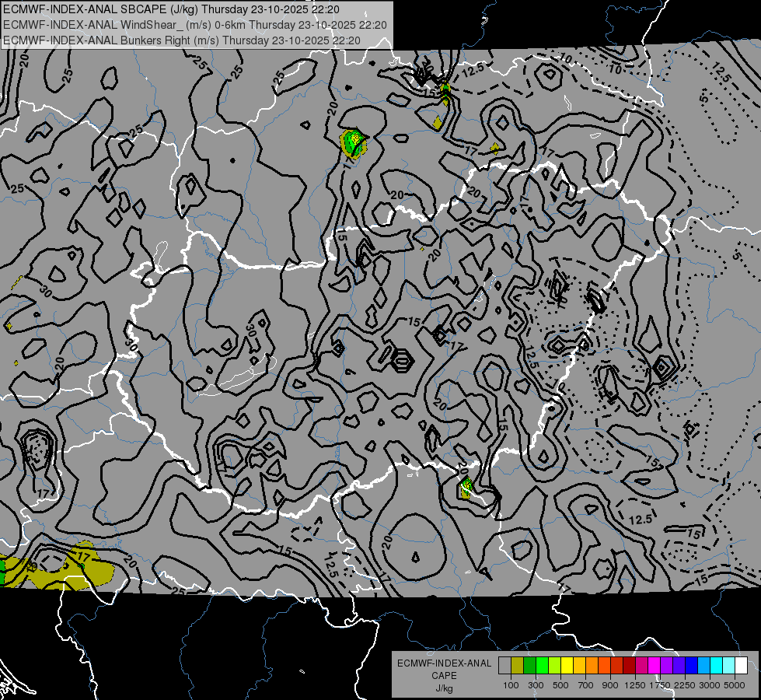Select the cyan legend swatch
Screen dimensions: 761x700
(717, 666)
